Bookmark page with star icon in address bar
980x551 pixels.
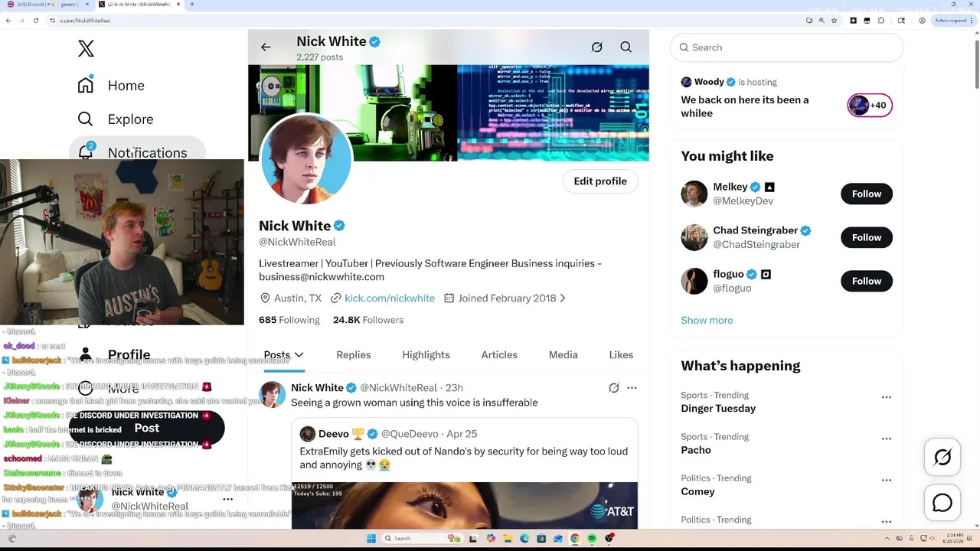pos(834,21)
